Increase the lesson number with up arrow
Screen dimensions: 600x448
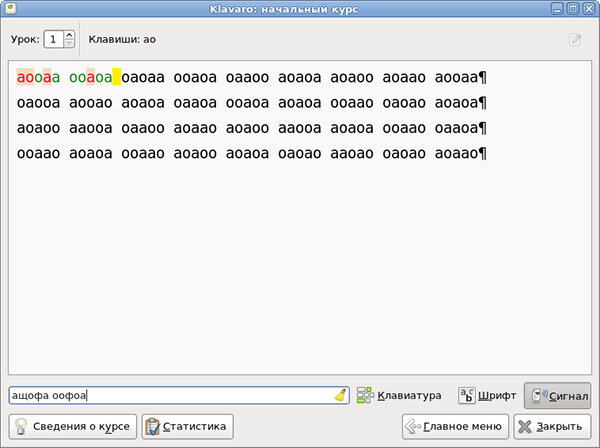coord(69,35)
